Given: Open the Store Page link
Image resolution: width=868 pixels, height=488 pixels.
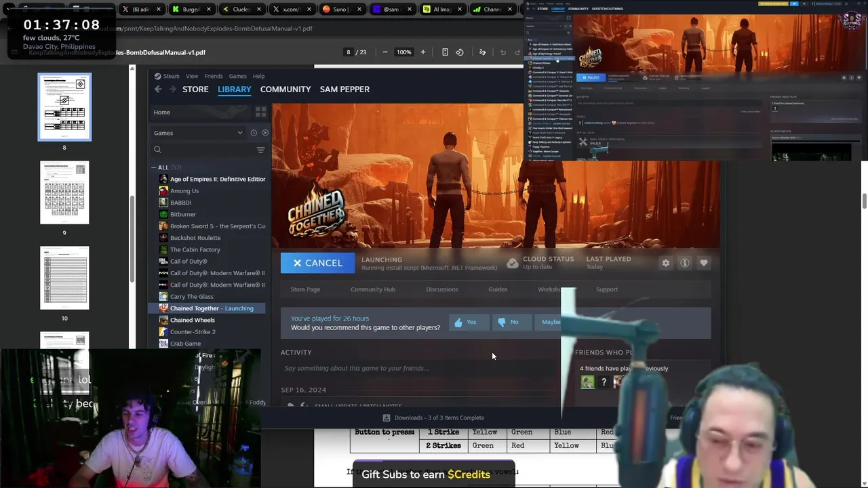Looking at the screenshot, I should [305, 289].
